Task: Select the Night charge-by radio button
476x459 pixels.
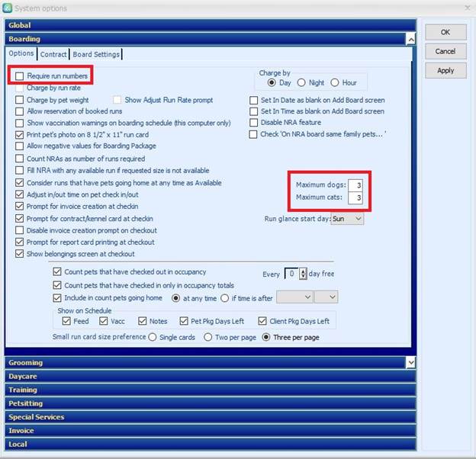Action: pyautogui.click(x=301, y=82)
